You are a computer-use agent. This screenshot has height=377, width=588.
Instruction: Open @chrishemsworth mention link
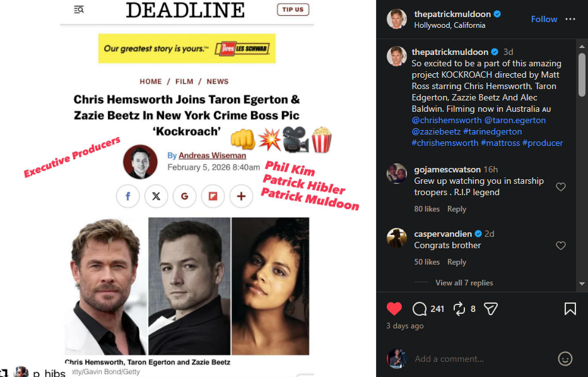(446, 120)
